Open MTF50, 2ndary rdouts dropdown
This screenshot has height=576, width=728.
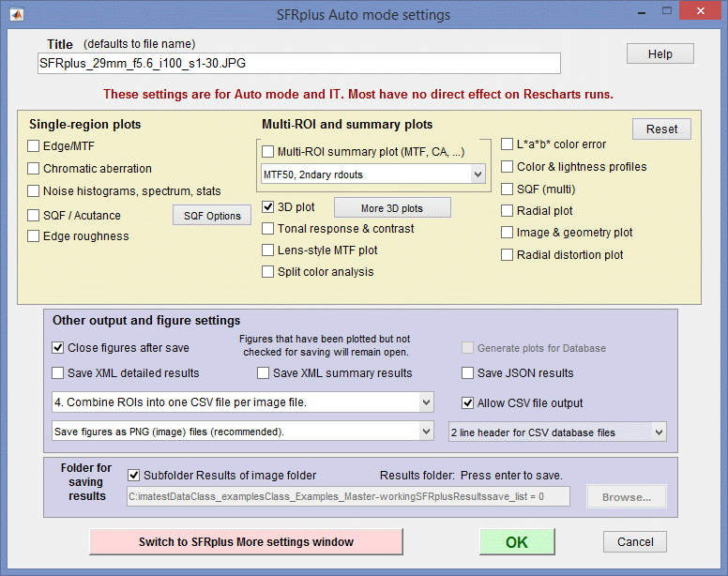point(373,174)
